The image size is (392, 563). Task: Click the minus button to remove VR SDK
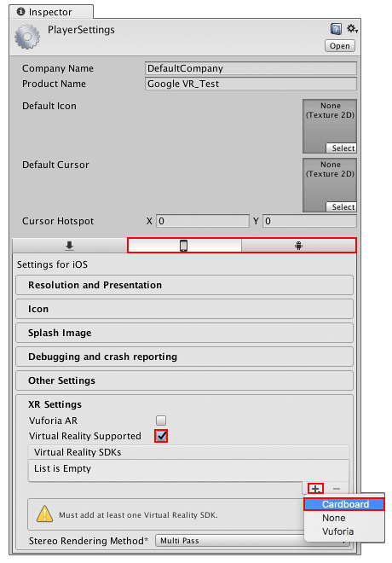337,489
